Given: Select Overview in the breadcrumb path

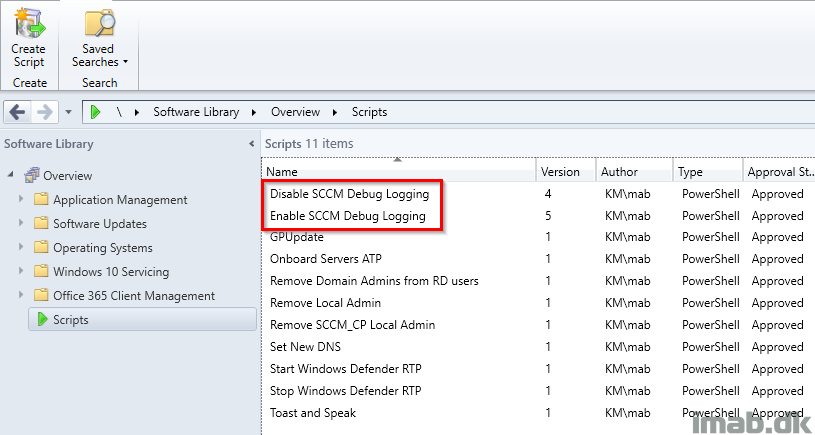Looking at the screenshot, I should pyautogui.click(x=295, y=112).
